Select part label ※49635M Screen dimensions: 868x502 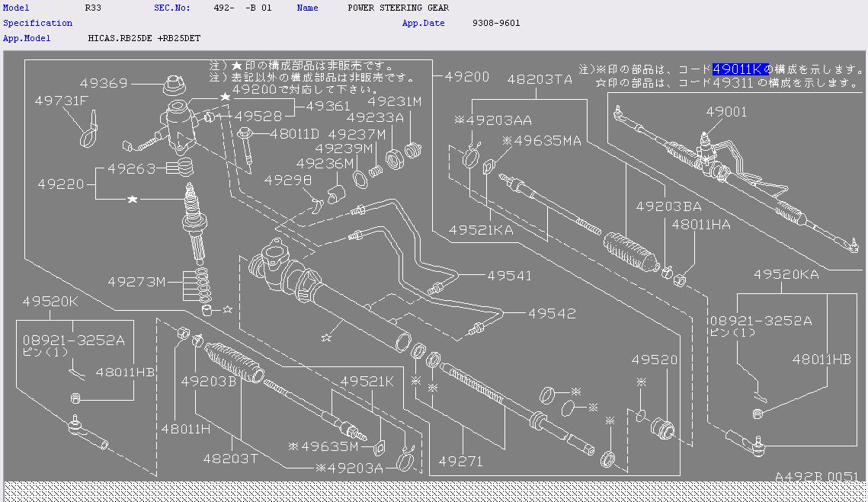tap(324, 446)
